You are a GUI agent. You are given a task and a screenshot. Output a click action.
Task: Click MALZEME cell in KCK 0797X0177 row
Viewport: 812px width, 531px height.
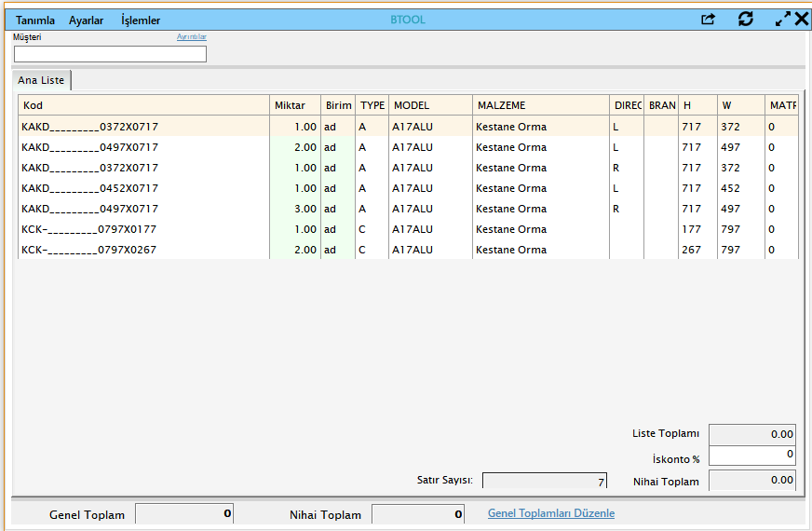tap(541, 229)
